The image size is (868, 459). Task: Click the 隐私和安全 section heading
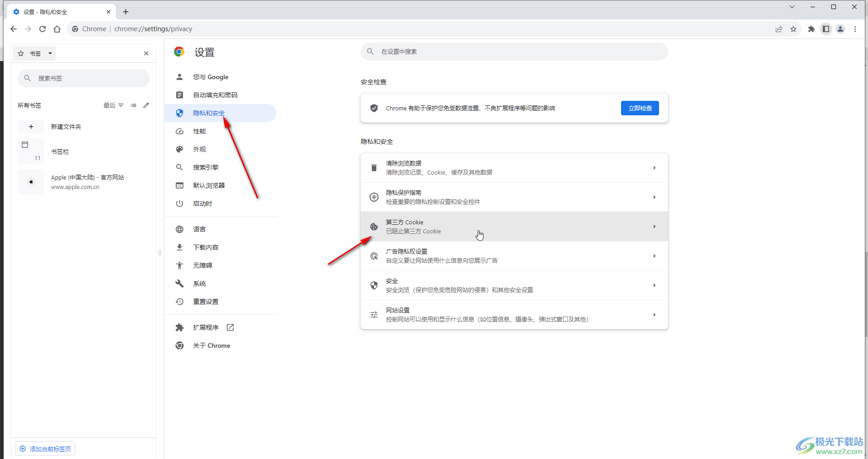pos(377,142)
